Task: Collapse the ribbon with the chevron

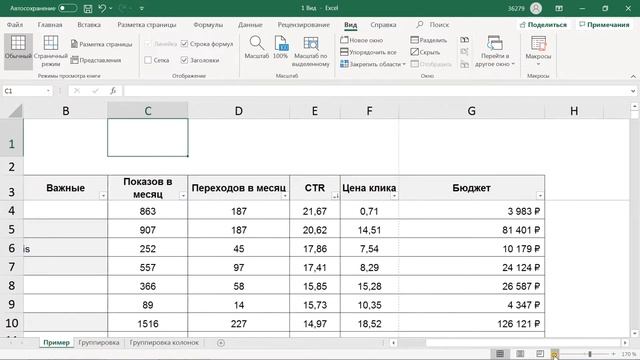Action: 633,76
